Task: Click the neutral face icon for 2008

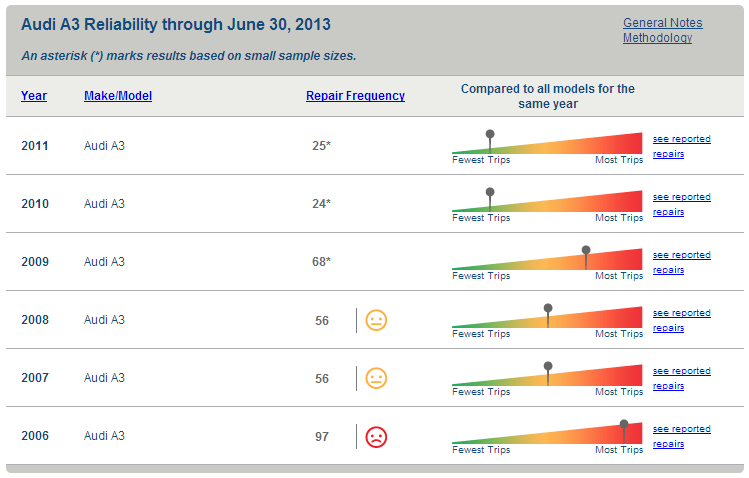Action: (376, 320)
